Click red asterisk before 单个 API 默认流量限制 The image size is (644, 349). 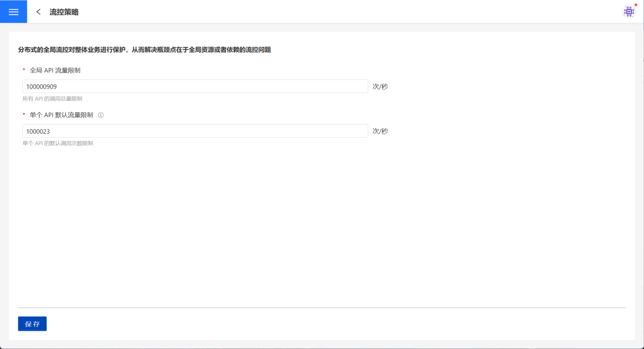(x=24, y=115)
